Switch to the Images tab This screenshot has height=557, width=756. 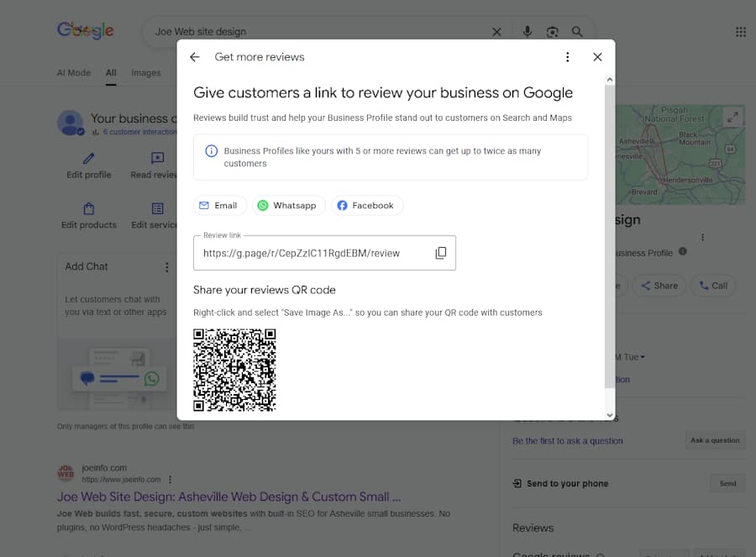pos(145,73)
